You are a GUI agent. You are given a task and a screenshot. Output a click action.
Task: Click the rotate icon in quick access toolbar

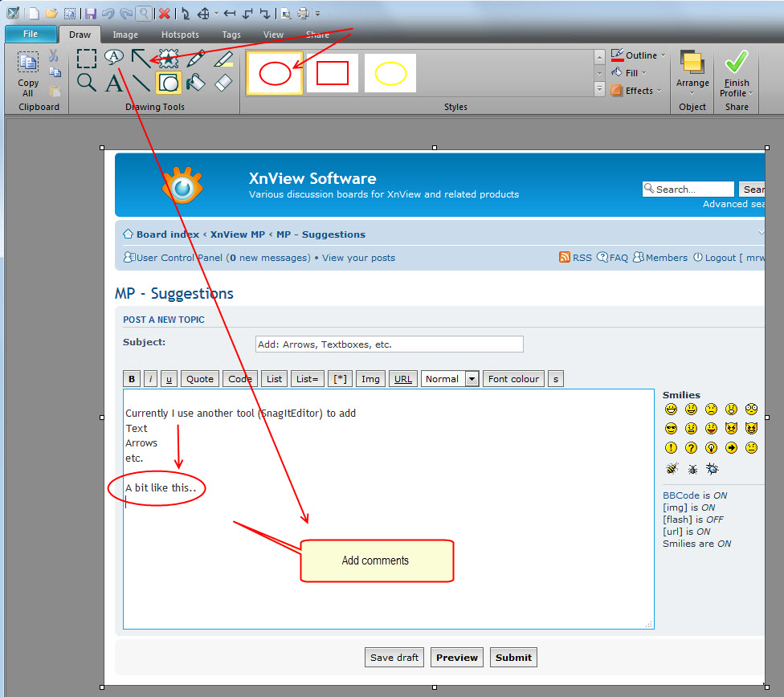point(186,14)
